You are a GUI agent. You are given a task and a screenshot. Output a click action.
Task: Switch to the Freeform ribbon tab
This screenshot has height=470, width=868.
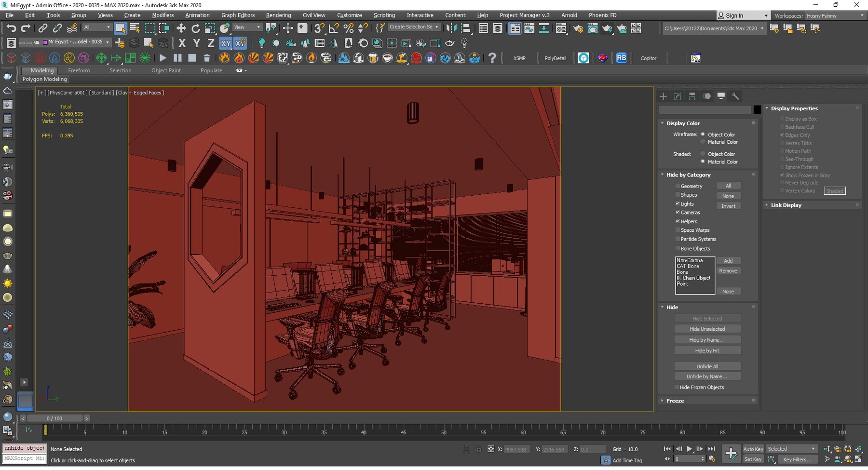[79, 70]
